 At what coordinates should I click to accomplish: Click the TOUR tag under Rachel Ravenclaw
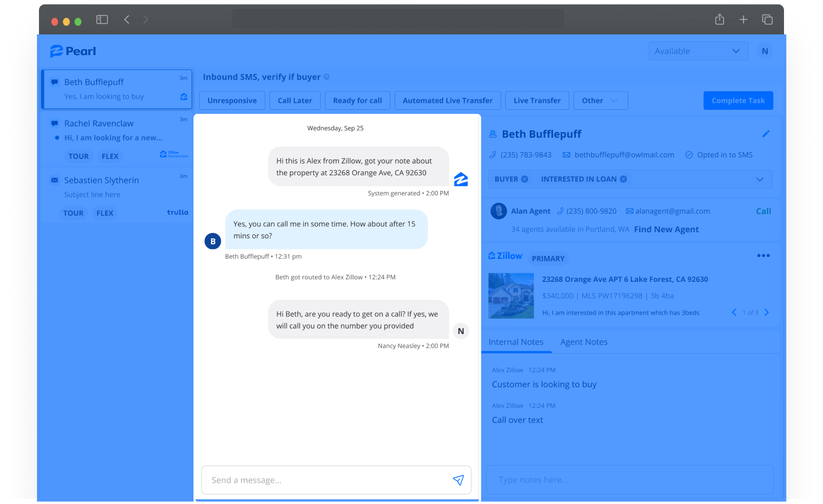click(x=79, y=156)
